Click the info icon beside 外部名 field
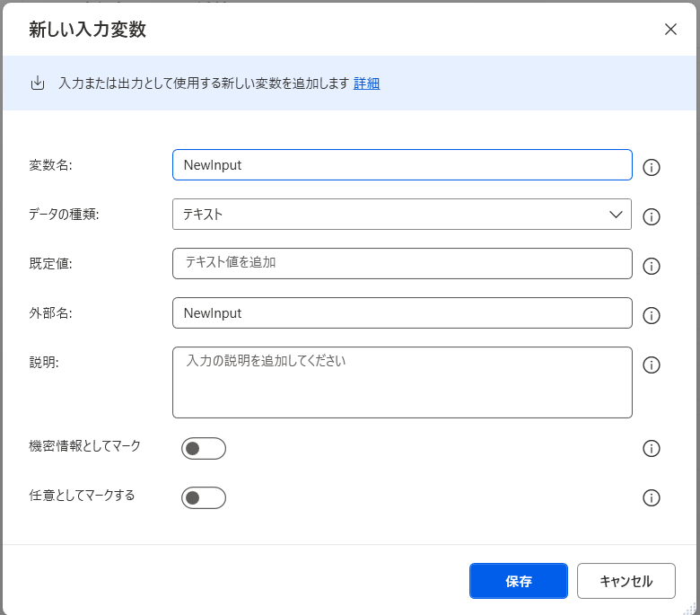 pos(652,315)
